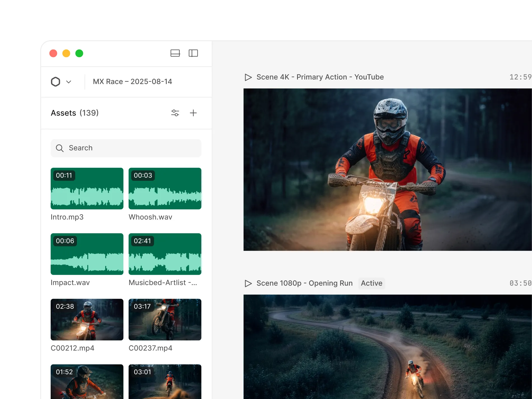Focus the Search assets field
532x399 pixels.
pos(126,148)
